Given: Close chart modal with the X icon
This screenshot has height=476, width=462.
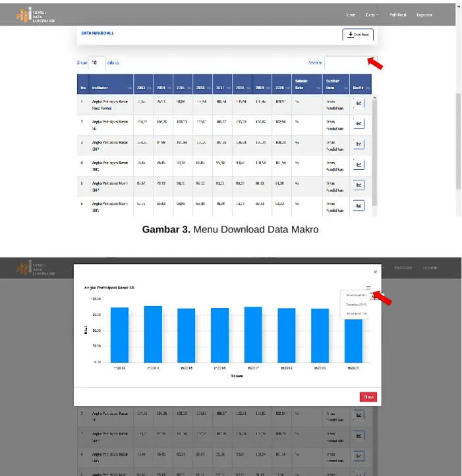Looking at the screenshot, I should pos(375,272).
